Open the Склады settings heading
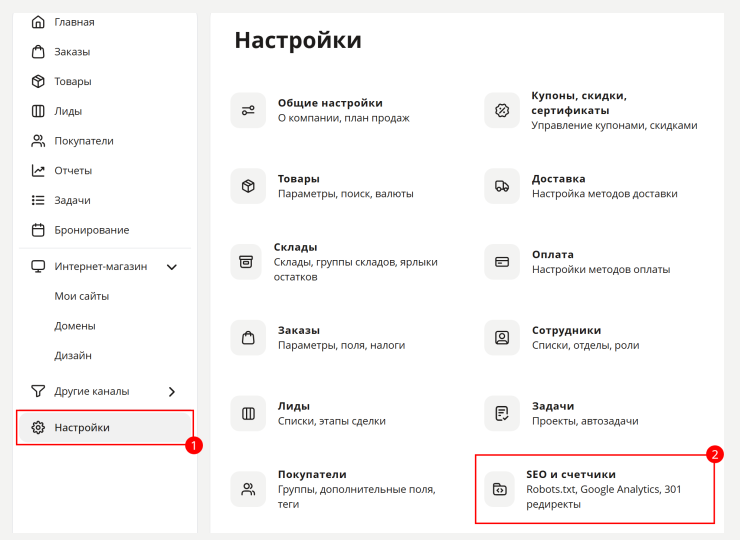 [x=295, y=247]
